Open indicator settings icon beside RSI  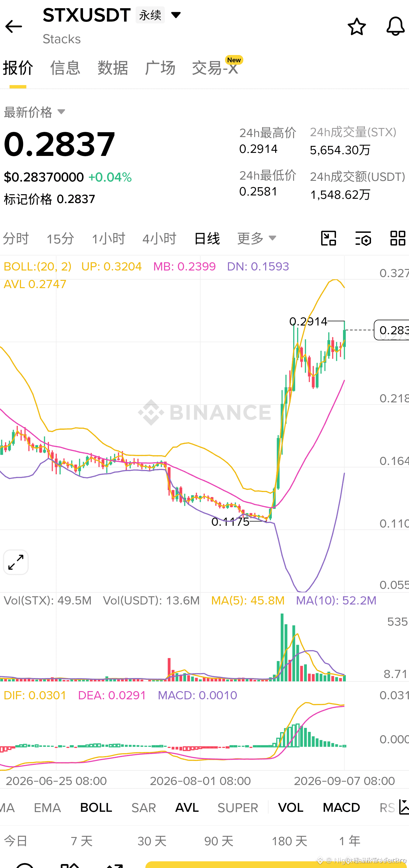(403, 807)
